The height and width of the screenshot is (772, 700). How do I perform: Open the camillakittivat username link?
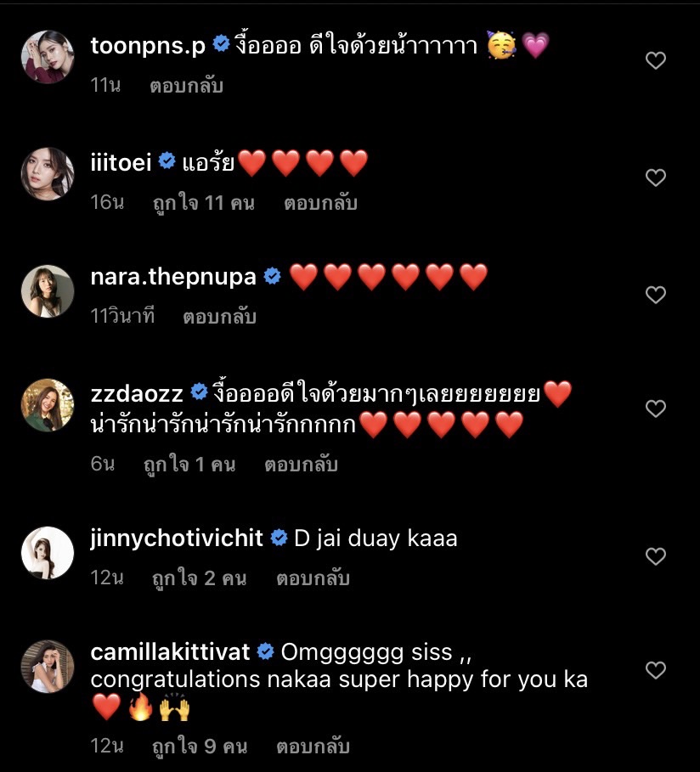[170, 652]
